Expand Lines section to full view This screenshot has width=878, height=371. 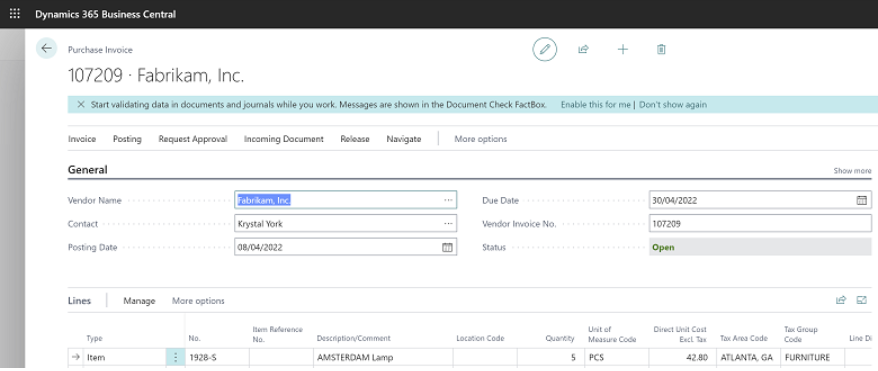coord(862,300)
